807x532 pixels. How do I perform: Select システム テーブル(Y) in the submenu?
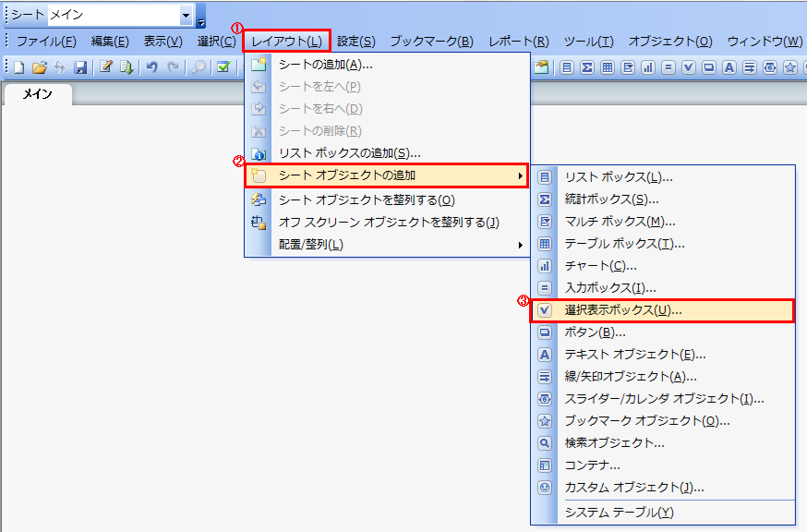(663, 513)
